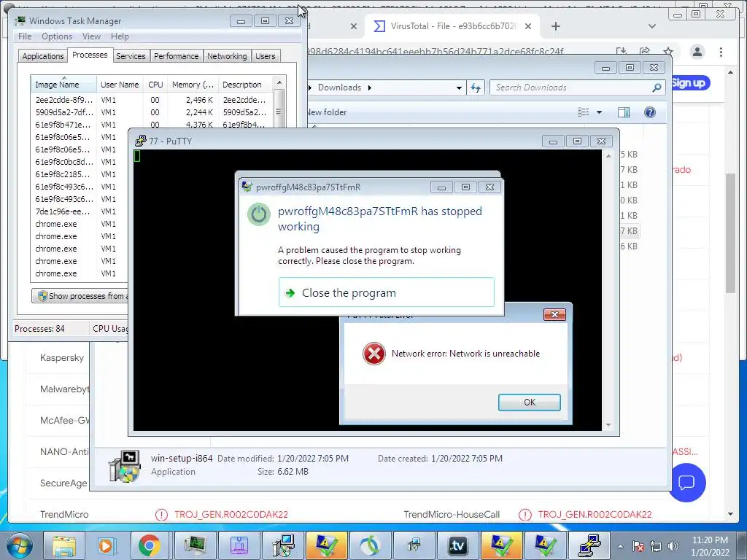
Task: Click VirusTotal Sign up button
Action: click(690, 83)
